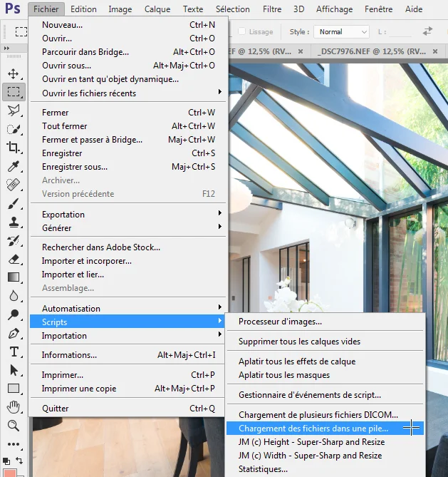
Task: Click marquee tool preset icon in options bar
Action: pyautogui.click(x=21, y=31)
